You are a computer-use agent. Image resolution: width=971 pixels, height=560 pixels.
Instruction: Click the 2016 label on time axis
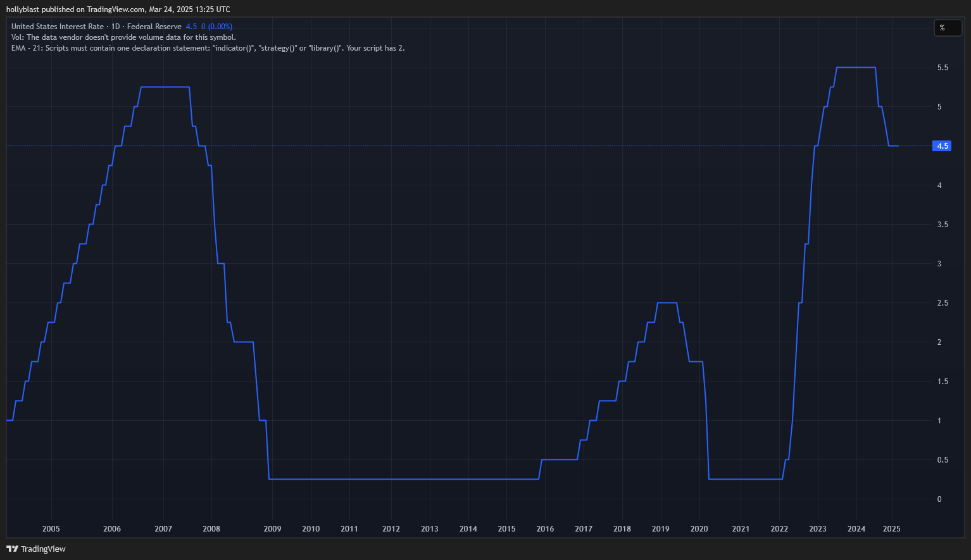[545, 529]
